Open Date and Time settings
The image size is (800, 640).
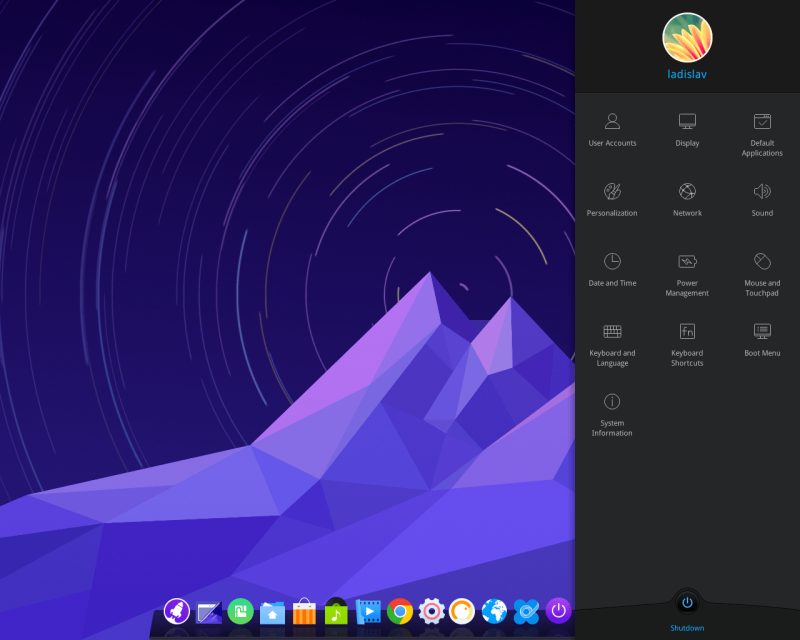[612, 270]
